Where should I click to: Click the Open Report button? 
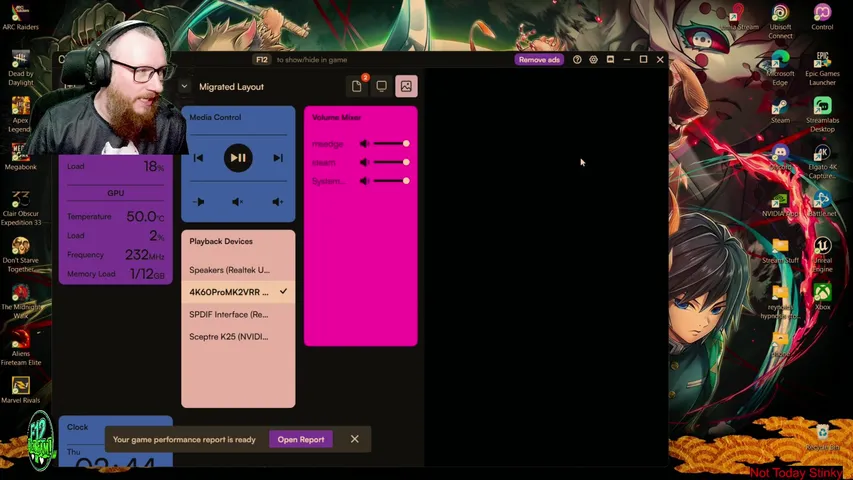(301, 439)
